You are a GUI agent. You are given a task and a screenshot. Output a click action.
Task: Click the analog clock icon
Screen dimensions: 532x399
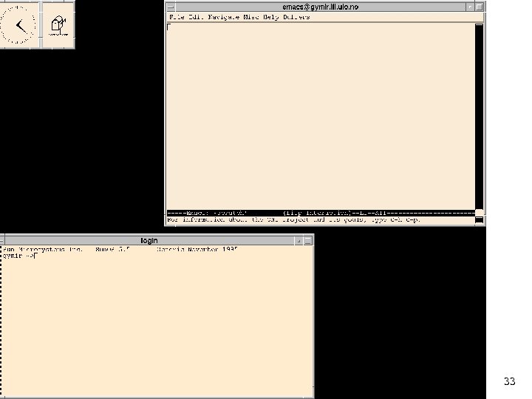click(18, 25)
